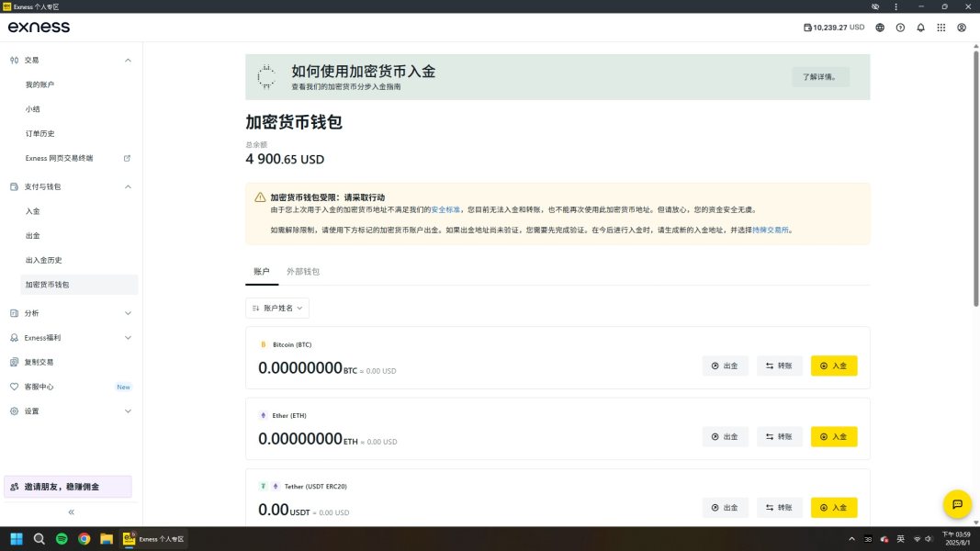Viewport: 980px width, 551px height.
Task: Open 出入金历史 in the sidebar
Action: [43, 260]
